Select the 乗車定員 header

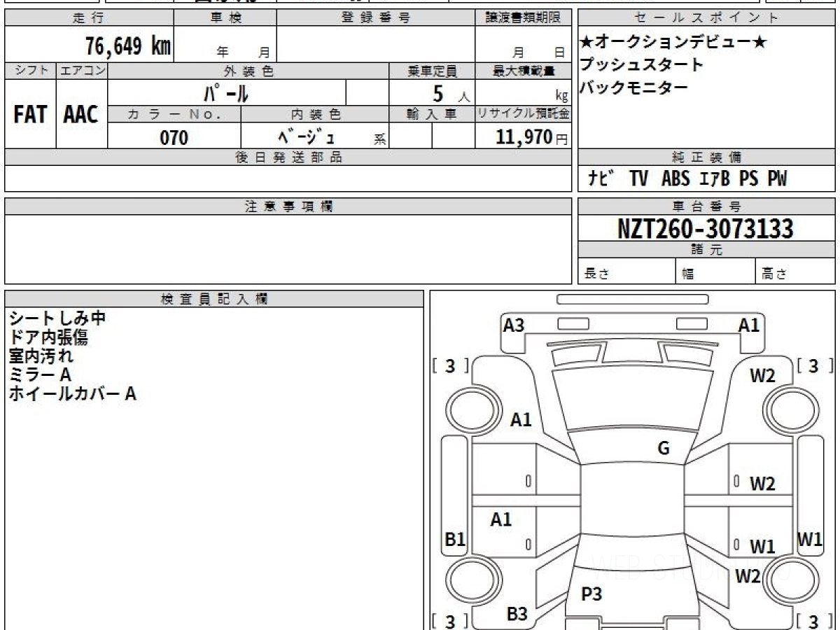coord(432,71)
